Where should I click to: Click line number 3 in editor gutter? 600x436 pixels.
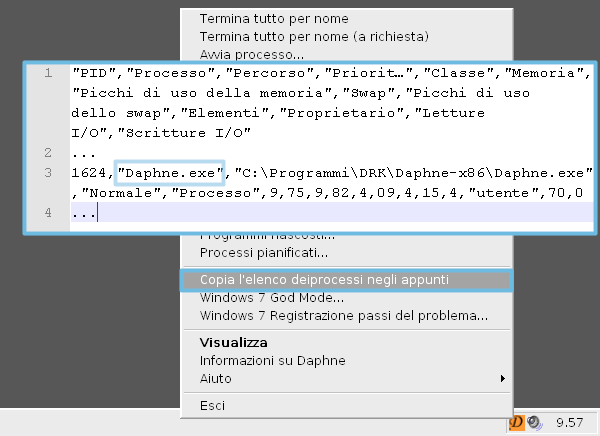(x=48, y=173)
